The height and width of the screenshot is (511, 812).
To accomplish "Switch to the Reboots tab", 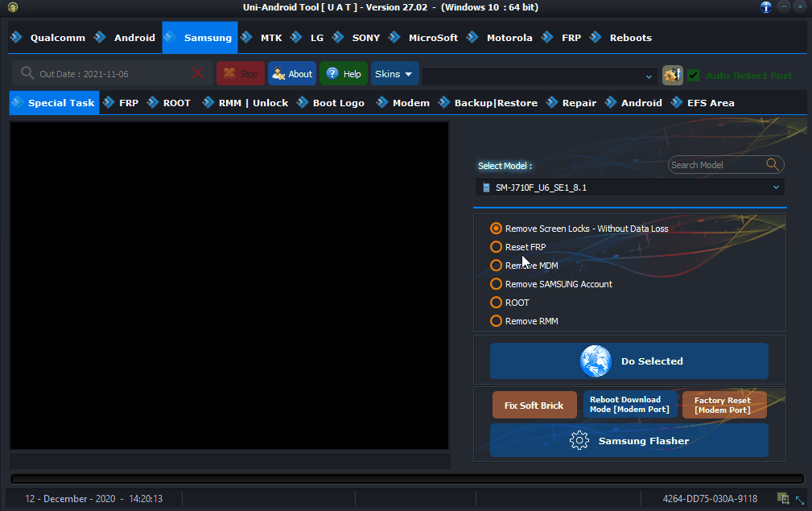I will 621,37.
